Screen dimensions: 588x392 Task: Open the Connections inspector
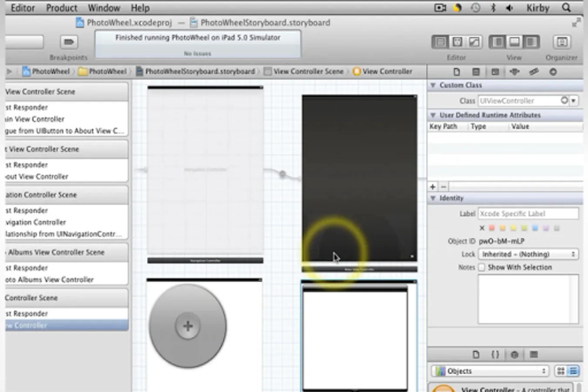(553, 71)
